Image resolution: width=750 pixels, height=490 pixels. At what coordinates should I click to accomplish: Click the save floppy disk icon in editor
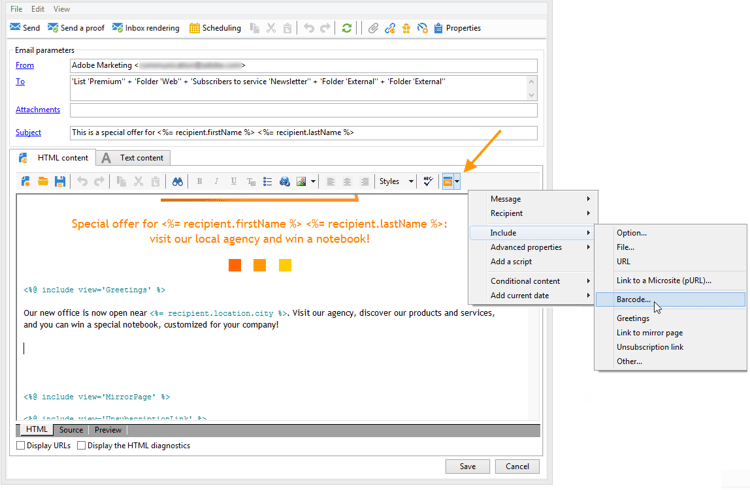60,182
